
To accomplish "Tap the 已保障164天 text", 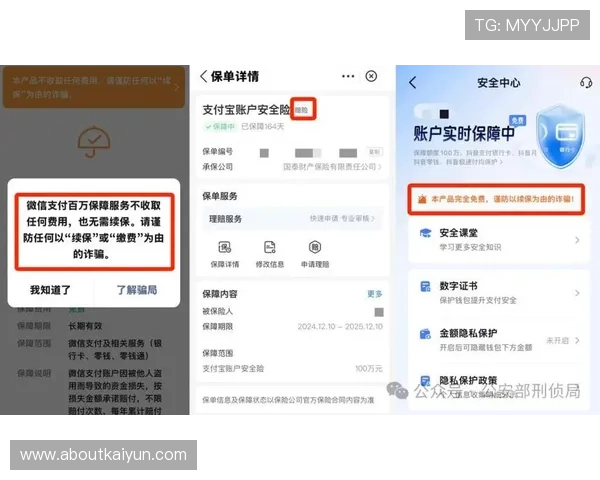I will click(x=262, y=127).
